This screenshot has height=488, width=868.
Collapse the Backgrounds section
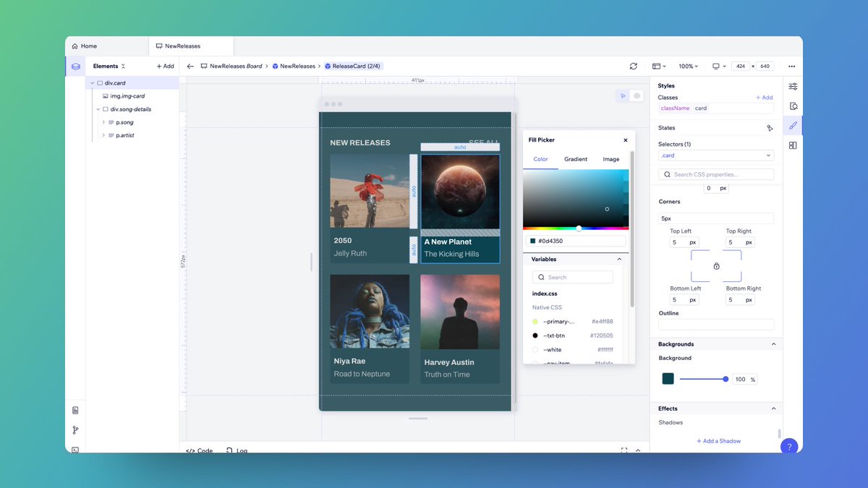[x=773, y=344]
